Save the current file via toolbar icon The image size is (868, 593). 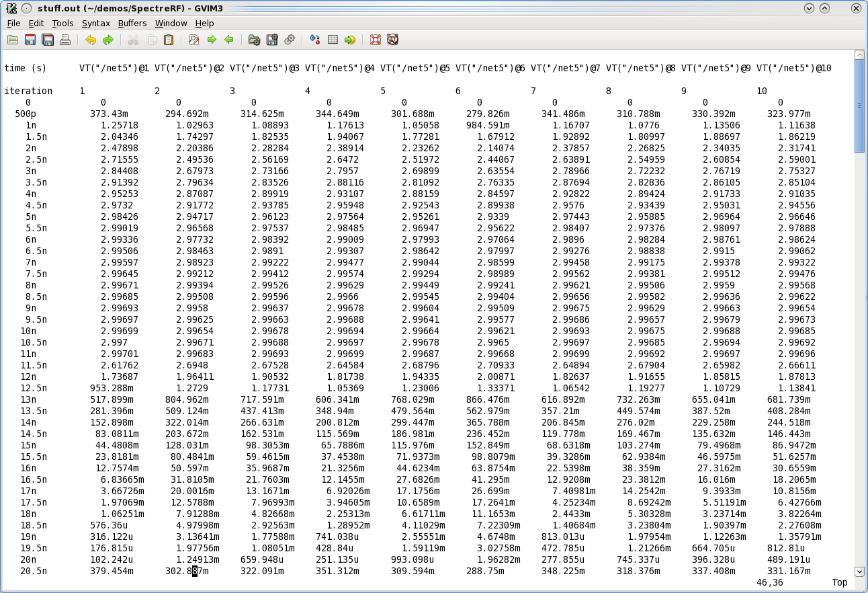pos(30,40)
